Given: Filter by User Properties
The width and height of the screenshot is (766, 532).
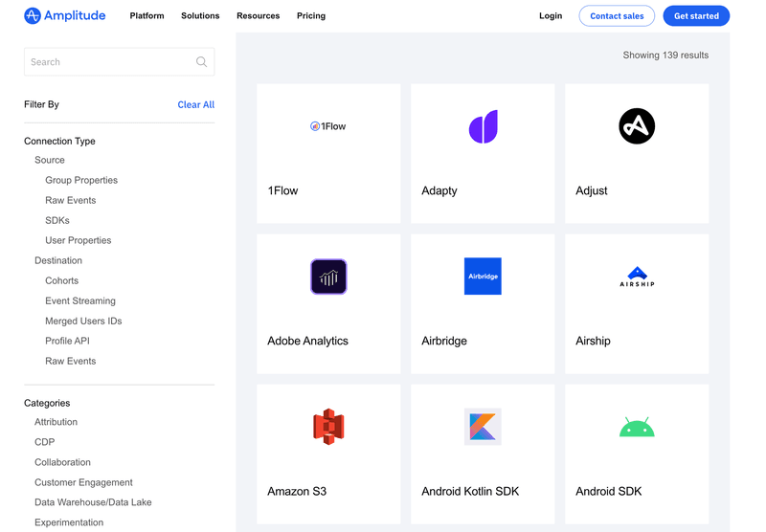Looking at the screenshot, I should pos(79,240).
